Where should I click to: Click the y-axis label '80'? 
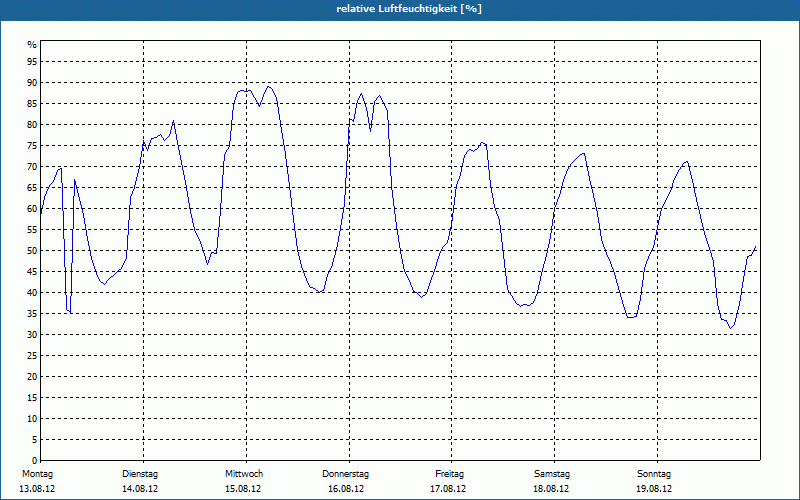click(32, 124)
